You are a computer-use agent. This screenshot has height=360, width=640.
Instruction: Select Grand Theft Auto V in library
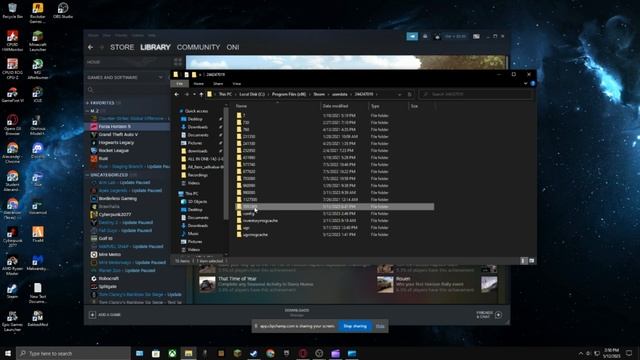tap(118, 134)
